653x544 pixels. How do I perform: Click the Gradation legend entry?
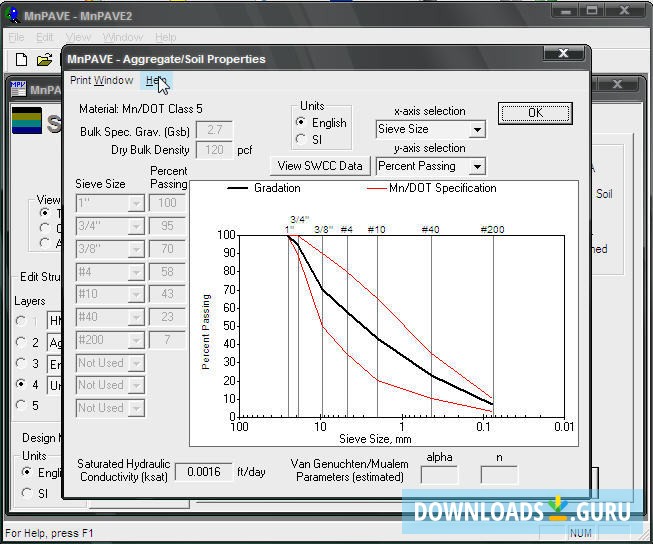pyautogui.click(x=264, y=188)
